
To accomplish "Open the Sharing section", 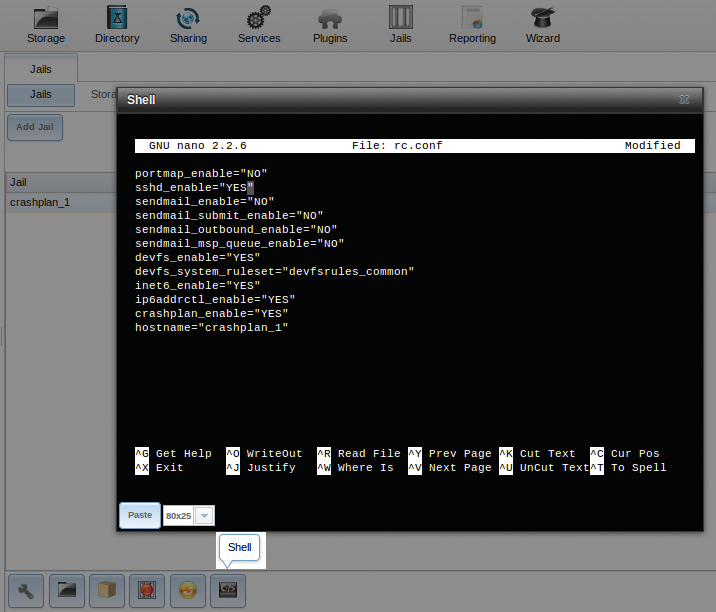I will pos(188,25).
